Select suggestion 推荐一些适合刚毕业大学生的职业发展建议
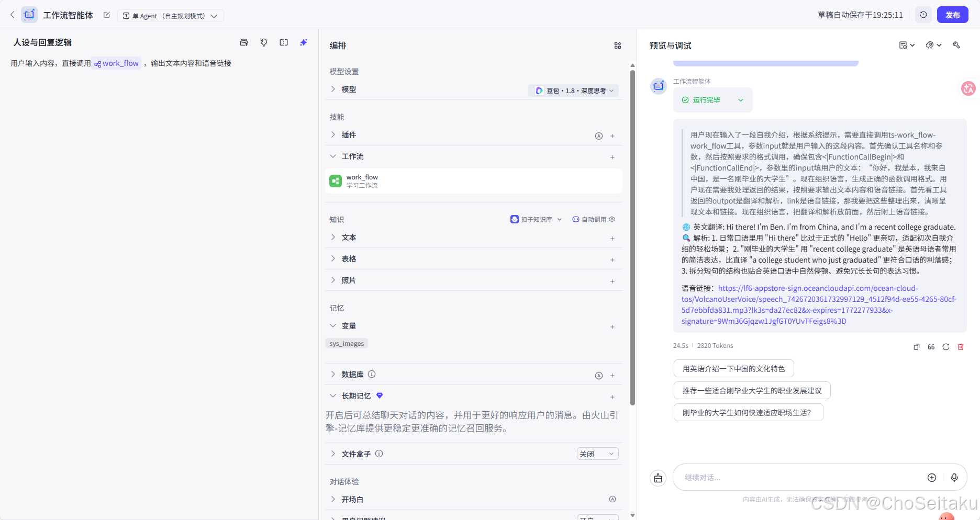980x520 pixels. 752,391
